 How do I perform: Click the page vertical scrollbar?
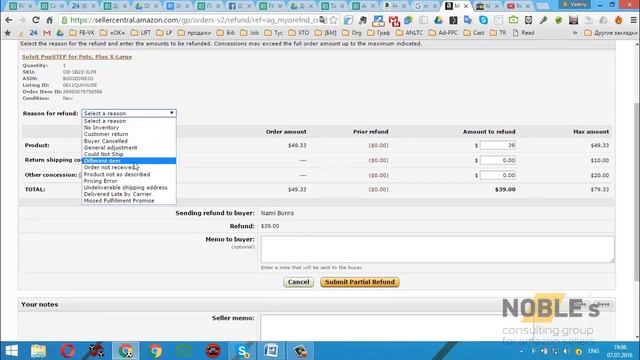pyautogui.click(x=637, y=192)
